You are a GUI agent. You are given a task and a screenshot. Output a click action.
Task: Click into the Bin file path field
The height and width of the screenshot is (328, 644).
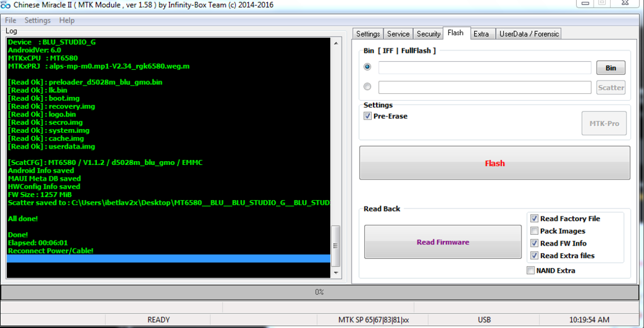[x=484, y=68]
